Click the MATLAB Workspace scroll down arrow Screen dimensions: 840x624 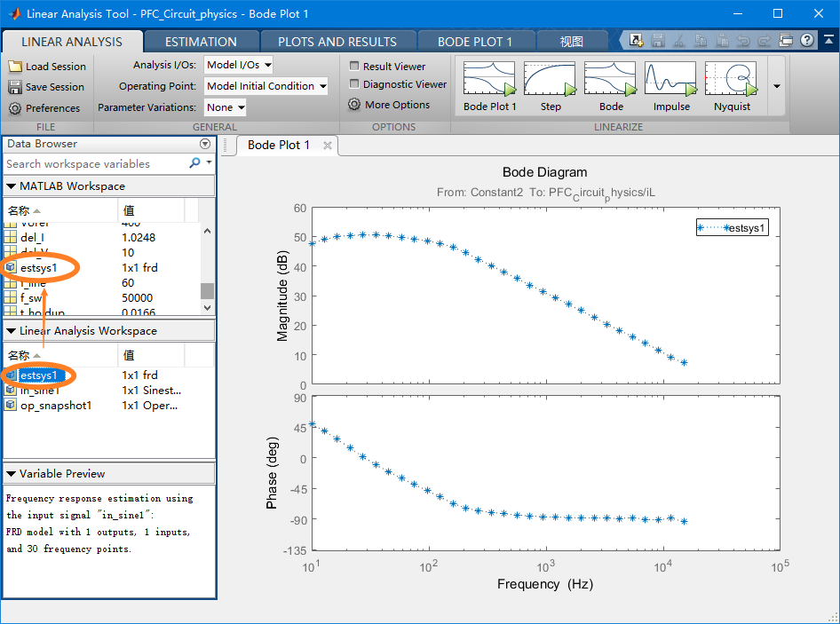click(207, 307)
